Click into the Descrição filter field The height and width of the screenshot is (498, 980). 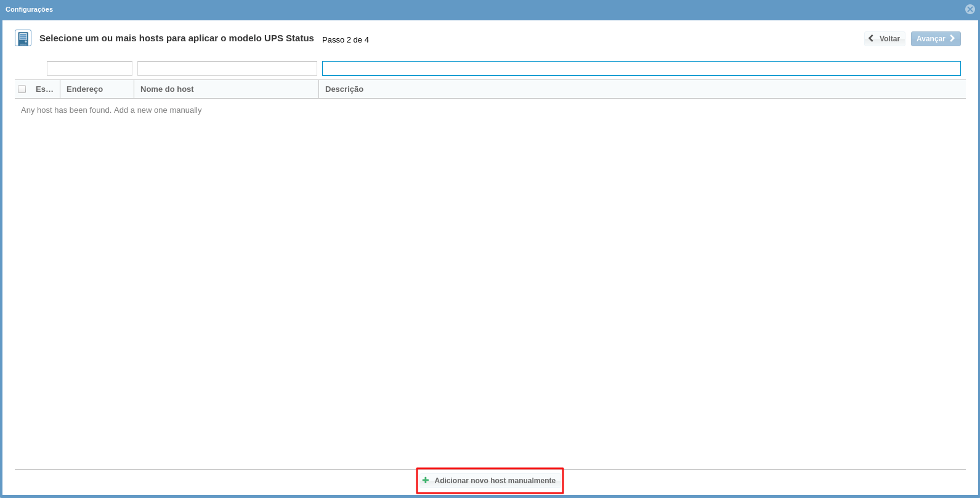coord(641,68)
